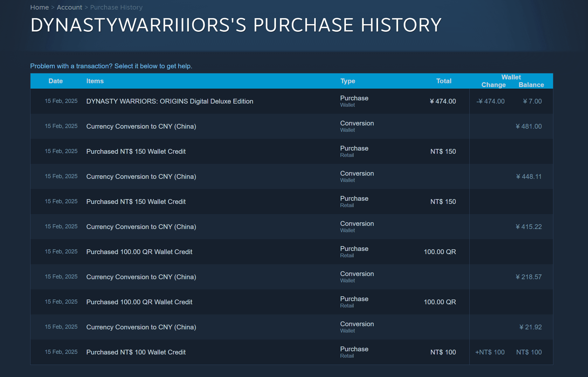This screenshot has height=377, width=588.
Task: Select the Total column header
Action: click(x=444, y=81)
